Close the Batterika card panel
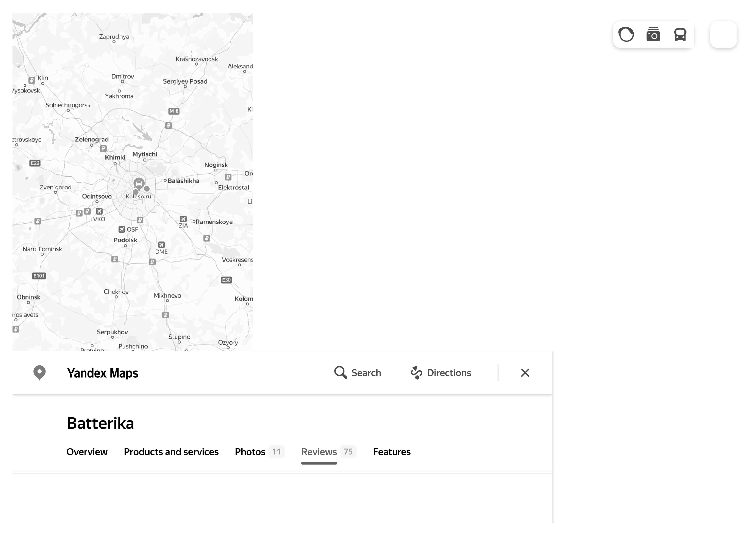 525,373
